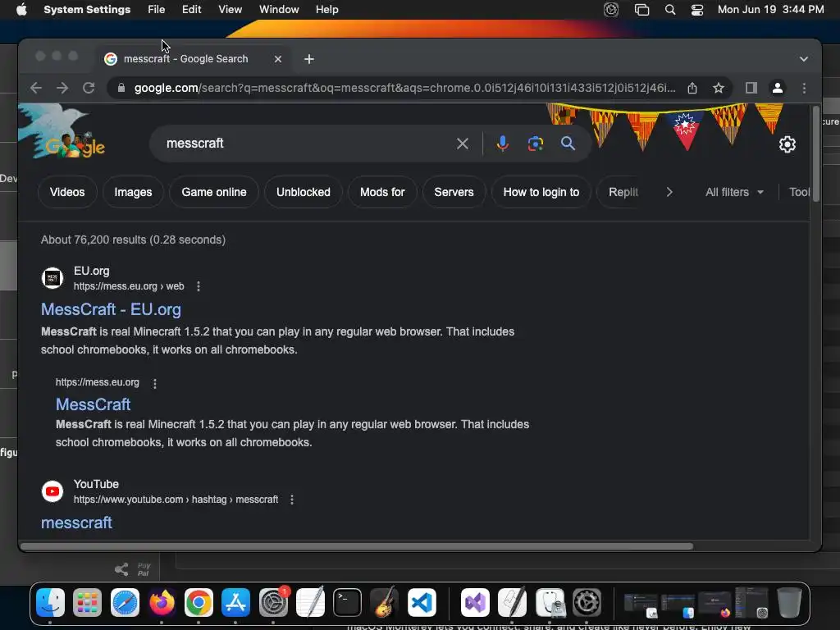This screenshot has width=840, height=630.
Task: Show more search filter chips
Action: (669, 192)
